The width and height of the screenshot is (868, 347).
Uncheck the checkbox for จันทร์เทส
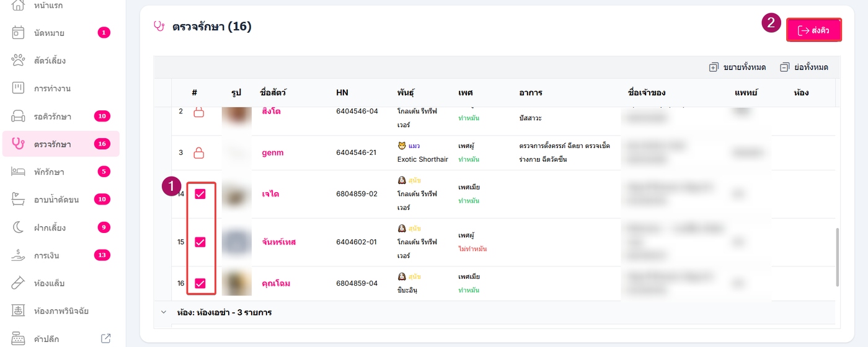(200, 242)
